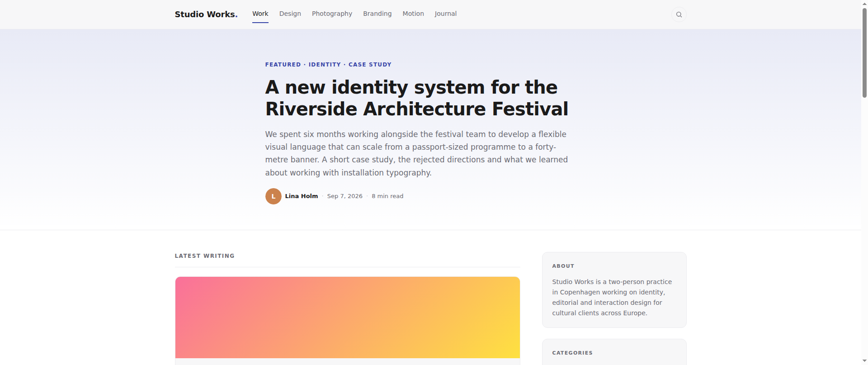The height and width of the screenshot is (365, 868).
Task: Visit the Journal nav link
Action: point(446,14)
